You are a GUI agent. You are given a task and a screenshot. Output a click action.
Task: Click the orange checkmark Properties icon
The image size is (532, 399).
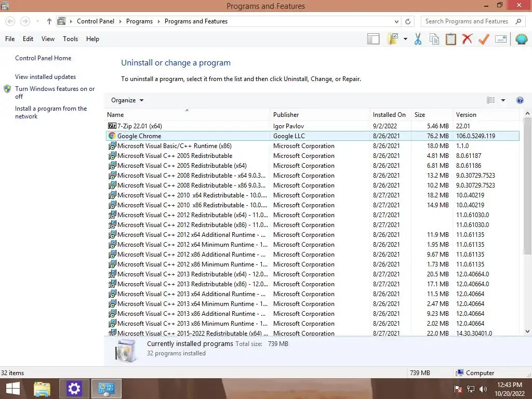[484, 39]
